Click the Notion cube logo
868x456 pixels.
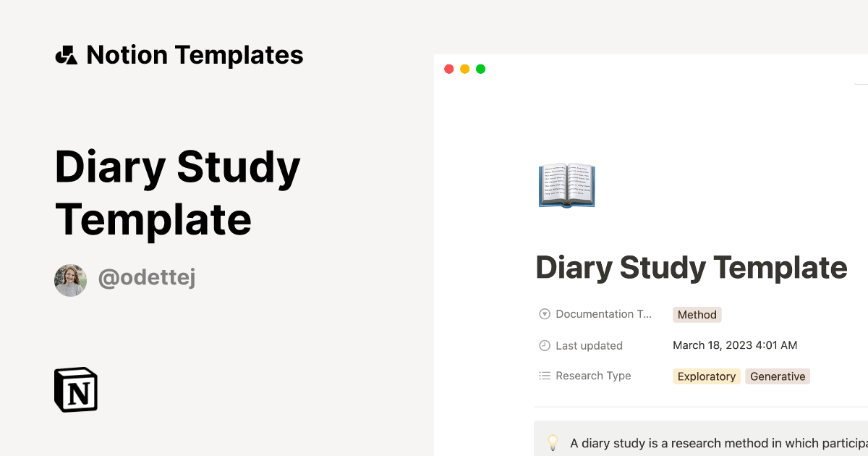click(x=76, y=390)
